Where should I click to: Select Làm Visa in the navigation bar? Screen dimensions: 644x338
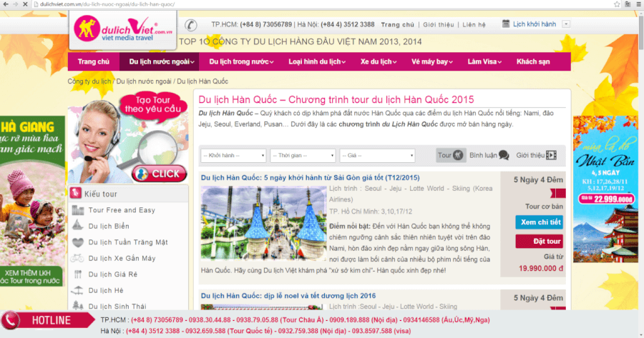[485, 61]
